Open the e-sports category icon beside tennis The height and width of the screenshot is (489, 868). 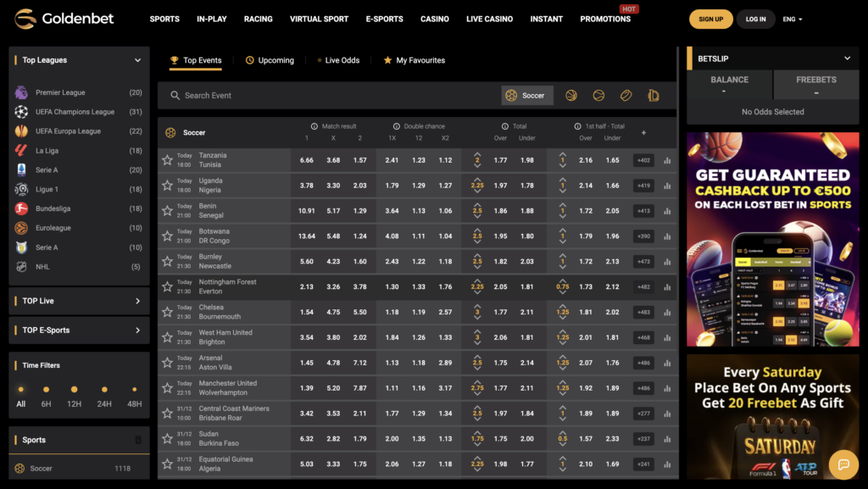(654, 96)
